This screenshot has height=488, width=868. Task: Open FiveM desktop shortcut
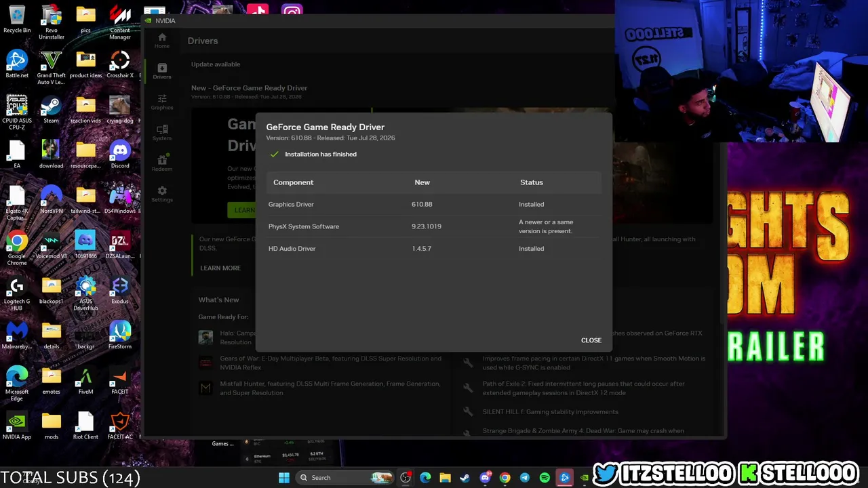pos(85,380)
